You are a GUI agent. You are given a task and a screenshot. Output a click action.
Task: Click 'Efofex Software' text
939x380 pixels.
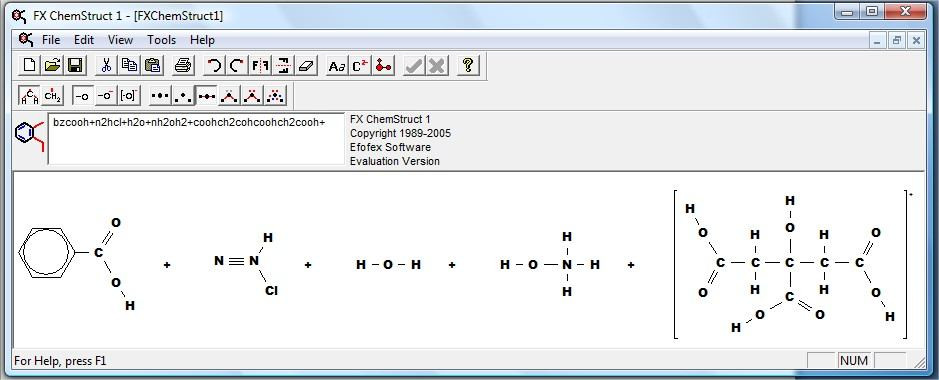[x=390, y=147]
